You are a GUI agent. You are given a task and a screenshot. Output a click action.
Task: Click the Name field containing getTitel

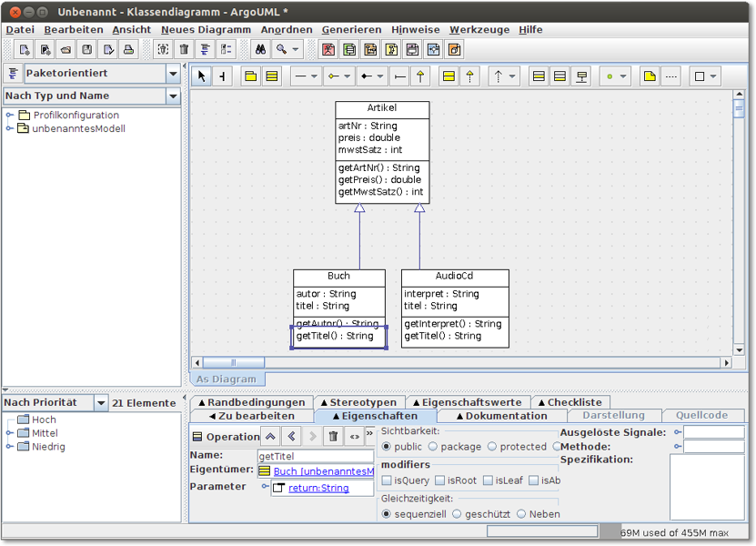(x=315, y=456)
